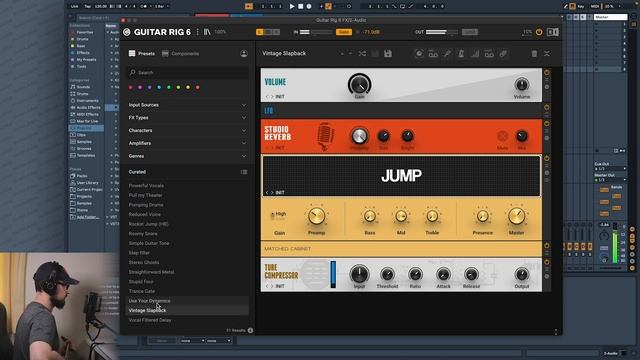Click the Jump amp Master knob

(516, 216)
